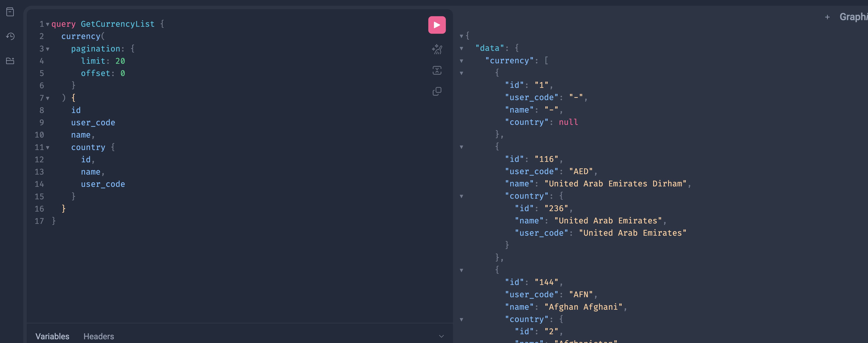Viewport: 868px width, 343px height.
Task: Switch to the Headers tab
Action: pyautogui.click(x=99, y=336)
